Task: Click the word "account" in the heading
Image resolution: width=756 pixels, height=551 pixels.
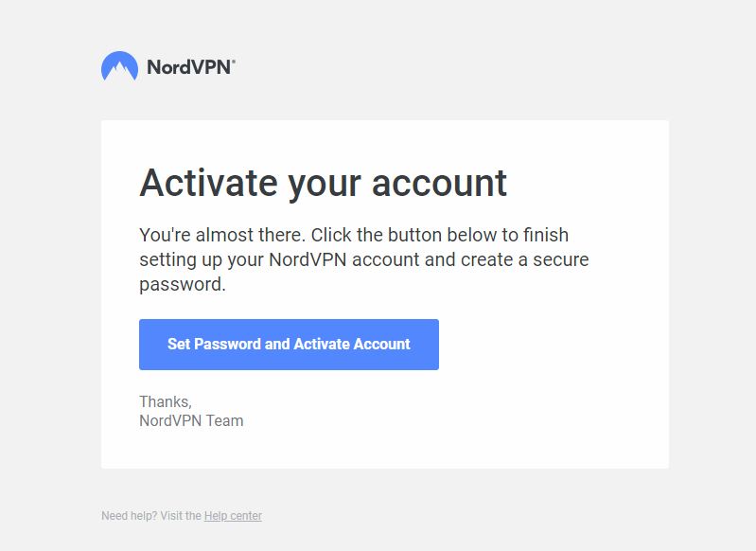Action: (x=439, y=185)
